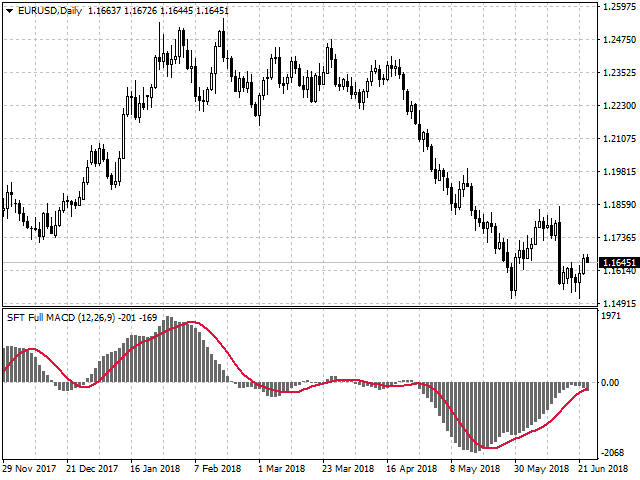Click the 21 Dec 2017 date label
The image size is (640, 480).
tap(92, 469)
